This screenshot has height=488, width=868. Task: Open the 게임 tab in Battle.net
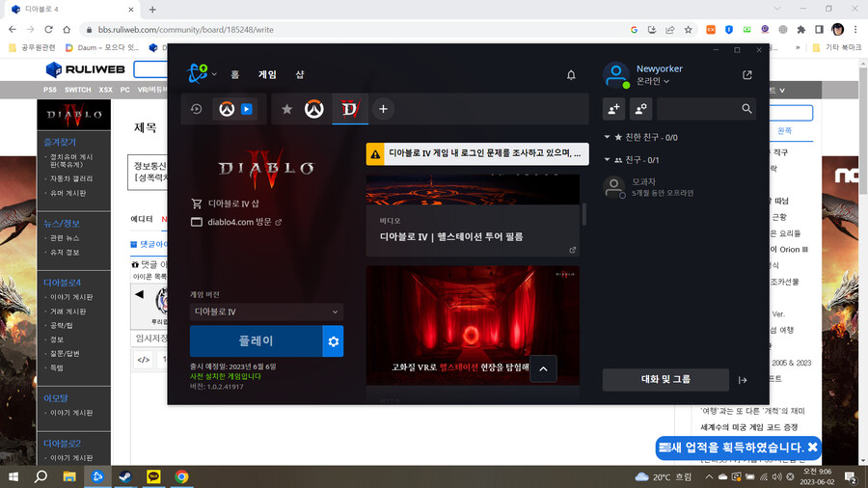tap(267, 74)
